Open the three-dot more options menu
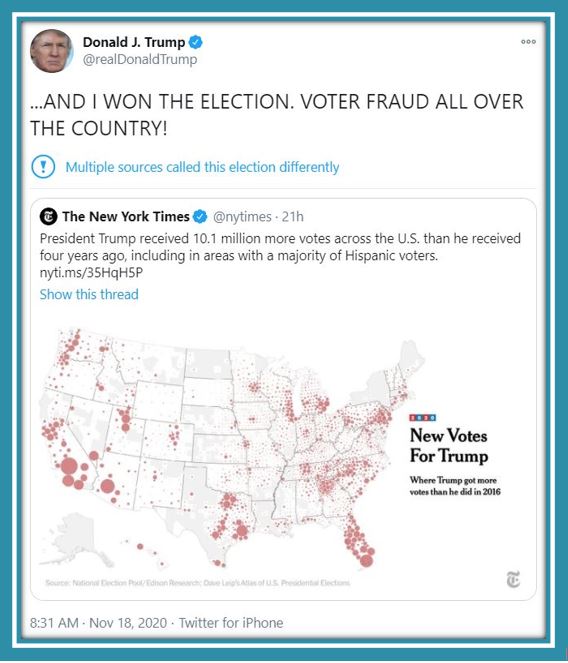The height and width of the screenshot is (663, 568). coord(528,42)
